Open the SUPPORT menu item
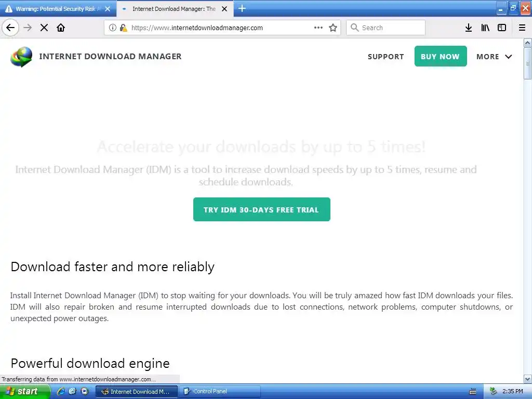This screenshot has width=532, height=399. (x=386, y=57)
